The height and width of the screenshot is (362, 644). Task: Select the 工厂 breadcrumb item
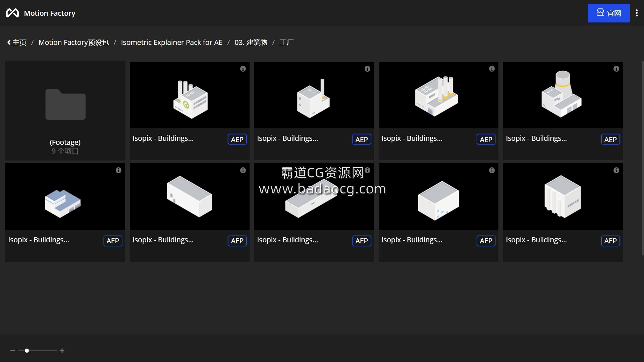coord(286,43)
